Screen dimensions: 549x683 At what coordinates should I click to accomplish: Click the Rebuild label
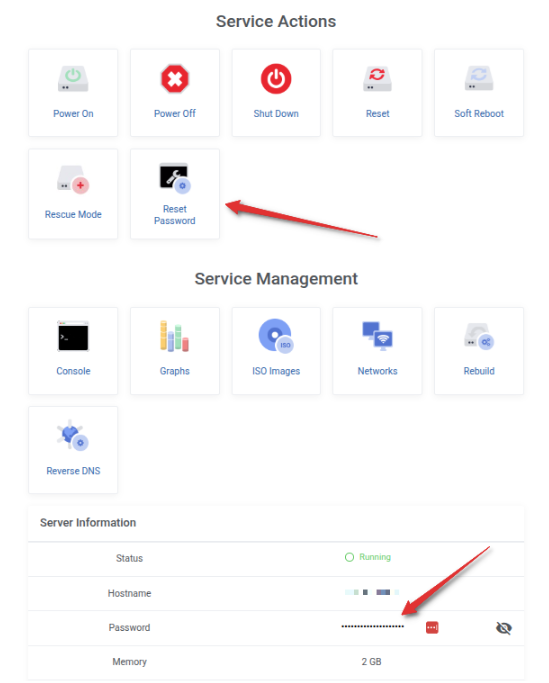[479, 371]
